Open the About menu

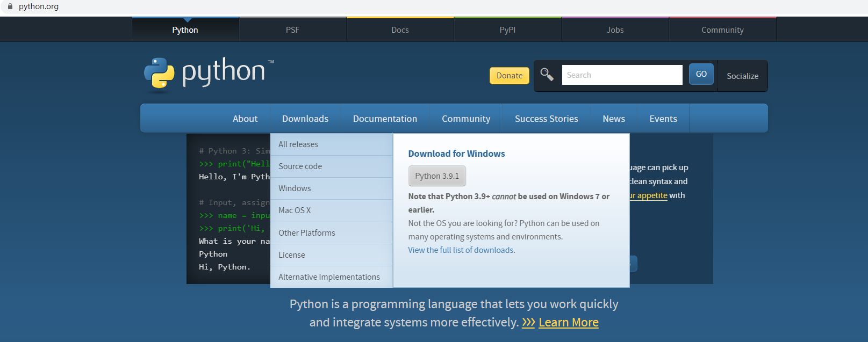245,119
